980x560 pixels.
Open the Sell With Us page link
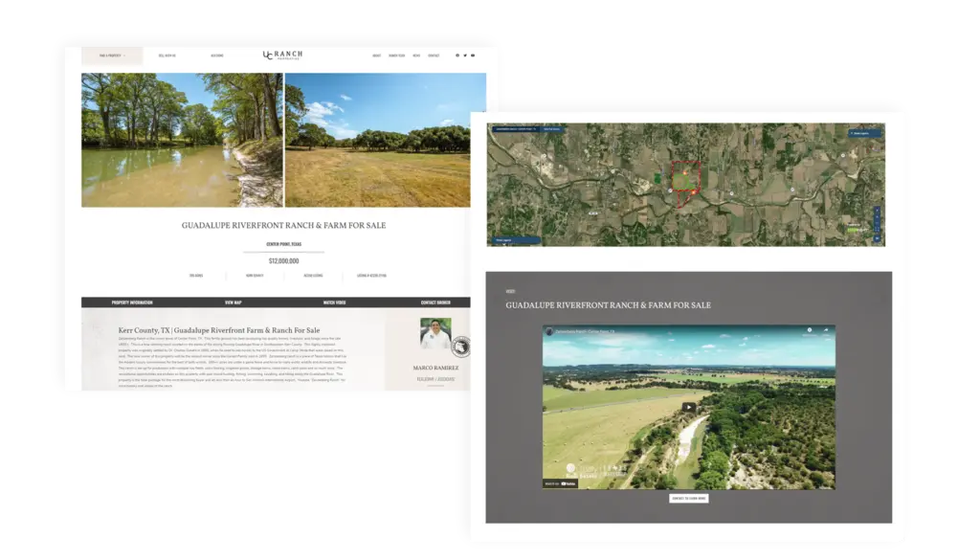pos(168,55)
